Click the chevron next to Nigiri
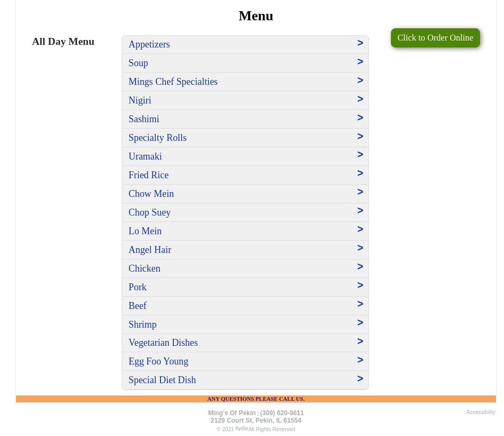This screenshot has height=436, width=504. pos(360,99)
